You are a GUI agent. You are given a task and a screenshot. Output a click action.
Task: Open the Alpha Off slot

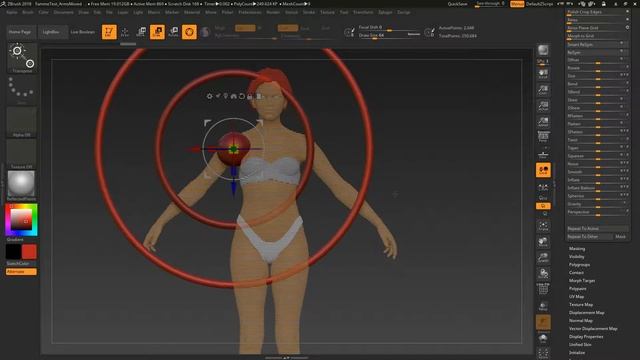pos(22,122)
